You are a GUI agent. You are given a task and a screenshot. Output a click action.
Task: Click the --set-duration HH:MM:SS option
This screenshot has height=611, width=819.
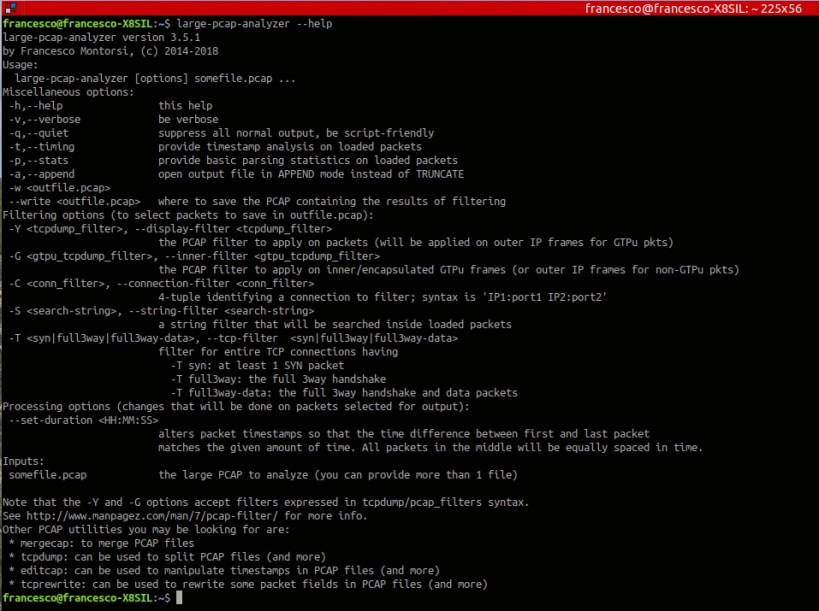[79, 419]
